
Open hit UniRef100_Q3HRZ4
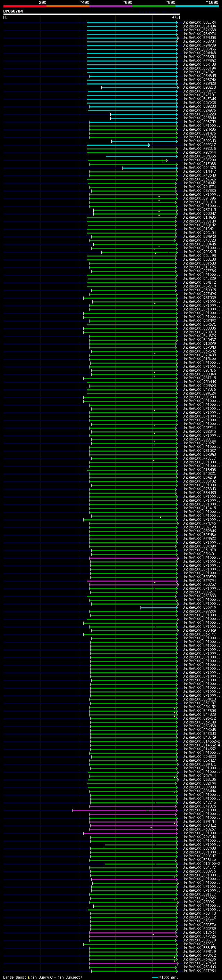199,34
